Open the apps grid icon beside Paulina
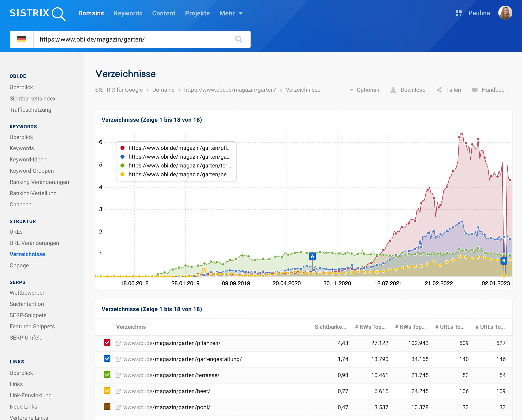 coord(458,13)
